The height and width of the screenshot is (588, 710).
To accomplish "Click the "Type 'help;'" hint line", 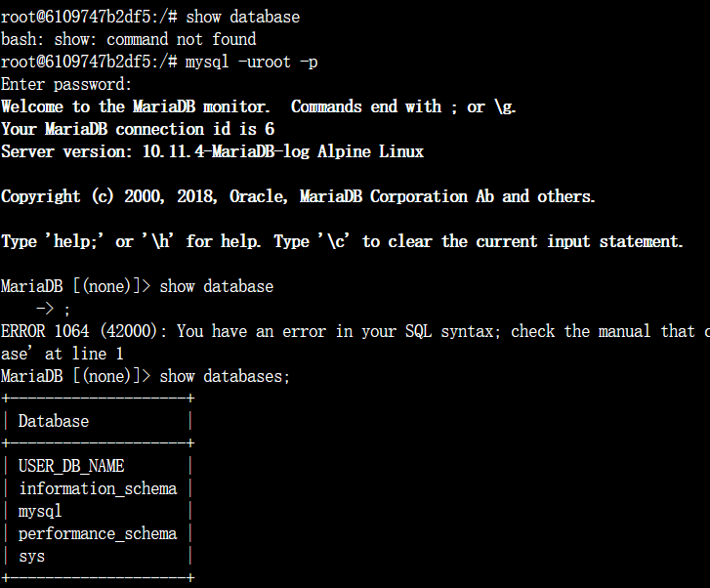I will point(342,241).
